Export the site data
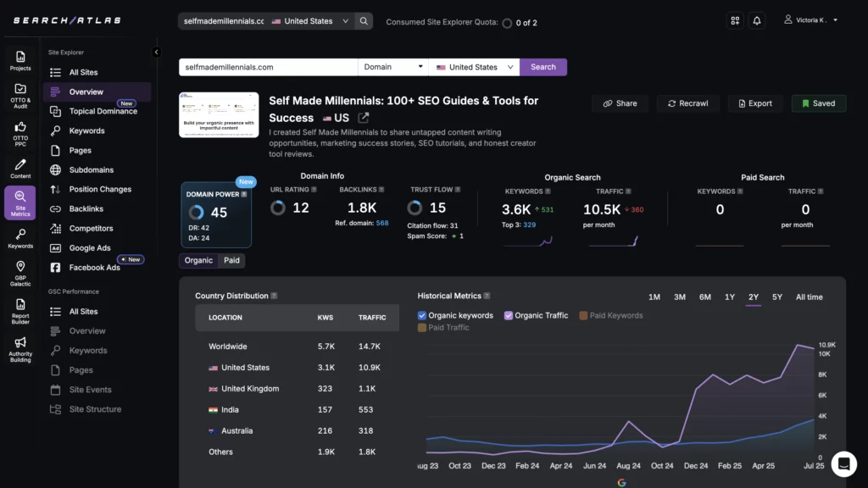Screen dimensions: 868x488 (754, 103)
